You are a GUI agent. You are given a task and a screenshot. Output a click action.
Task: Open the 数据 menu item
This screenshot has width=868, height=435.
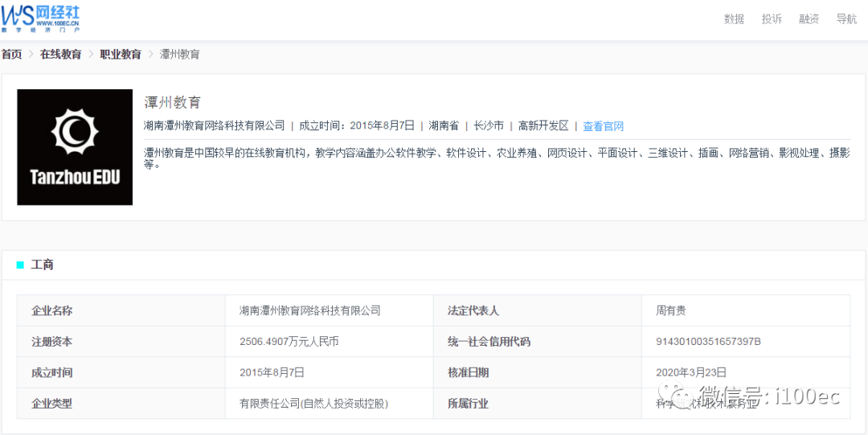734,18
